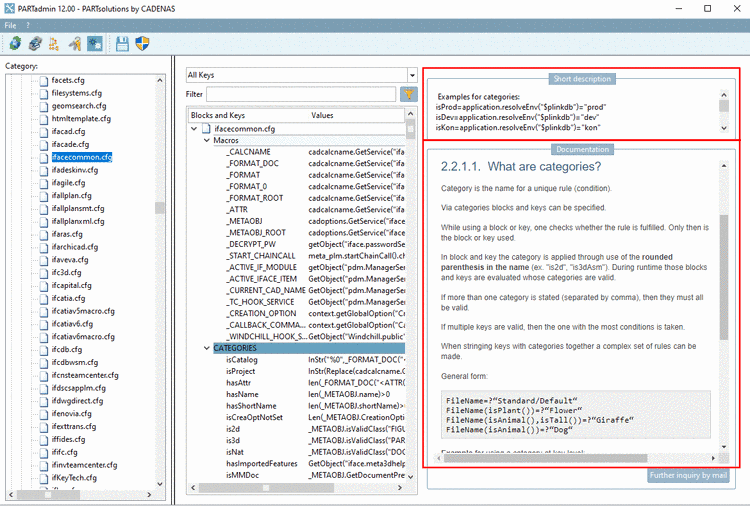This screenshot has width=750, height=506.
Task: Select ifacade.cfg in category list
Action: click(x=70, y=144)
